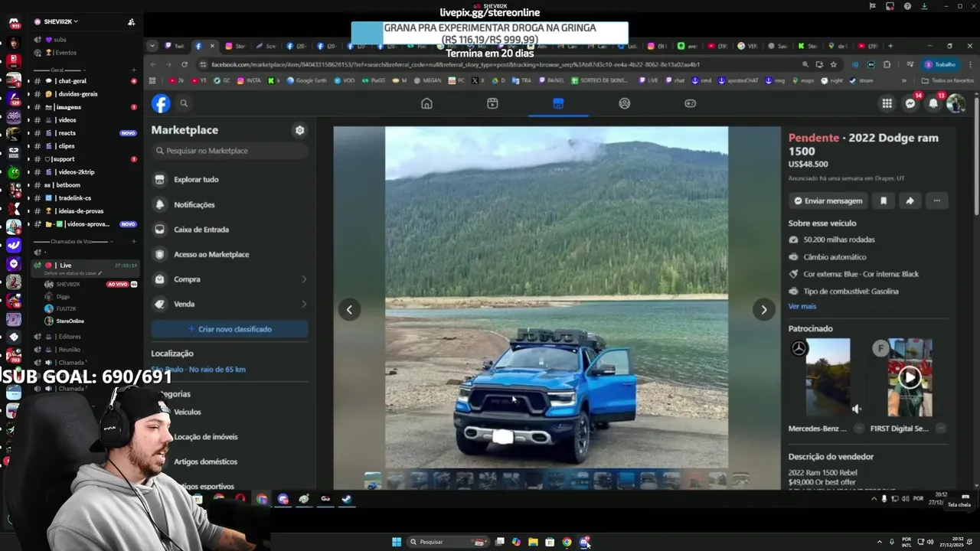Open listing more options ellipsis
This screenshot has height=551, width=980.
936,201
